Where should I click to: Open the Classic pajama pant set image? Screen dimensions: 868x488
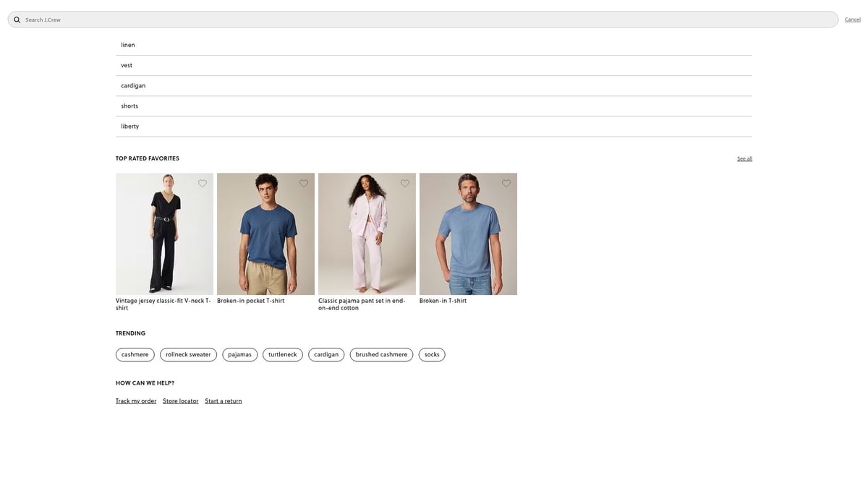click(x=367, y=234)
